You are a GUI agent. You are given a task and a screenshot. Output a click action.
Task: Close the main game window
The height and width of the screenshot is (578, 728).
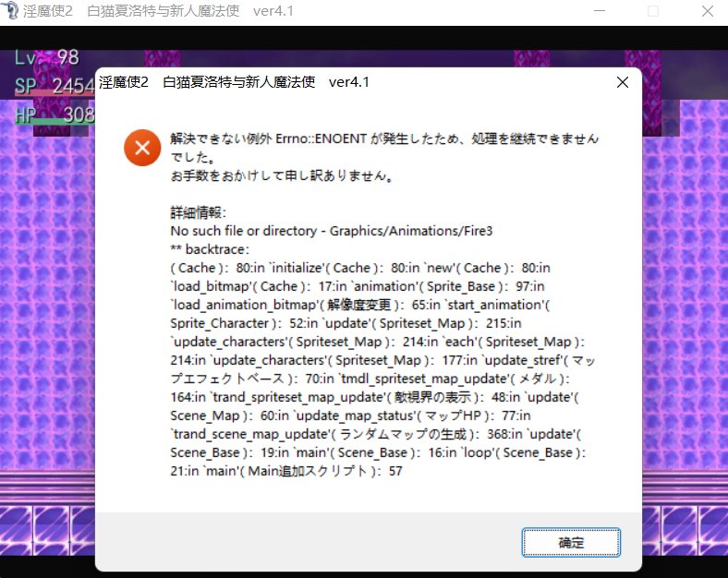point(704,11)
